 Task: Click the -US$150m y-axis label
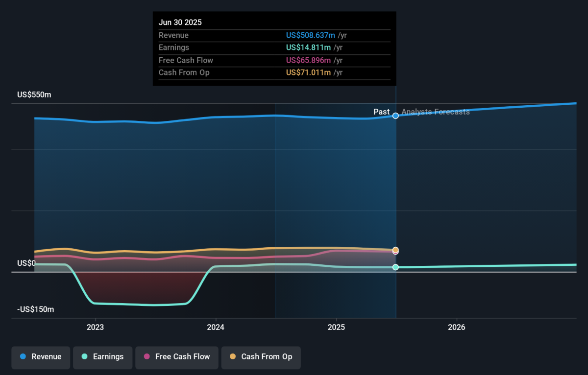[x=35, y=309]
